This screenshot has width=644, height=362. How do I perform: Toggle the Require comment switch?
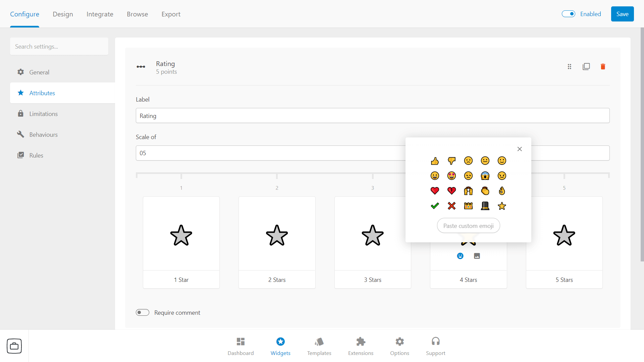pos(143,312)
